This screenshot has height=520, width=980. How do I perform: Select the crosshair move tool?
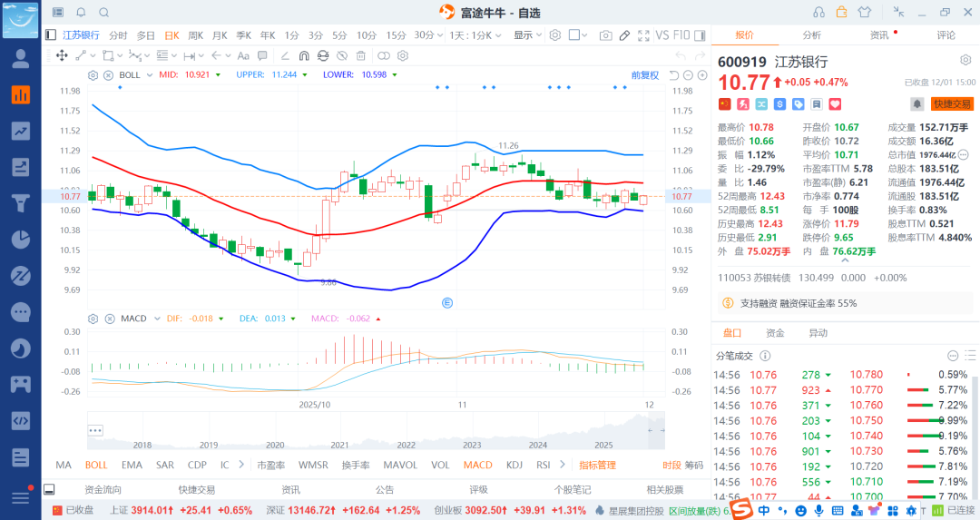(x=62, y=55)
